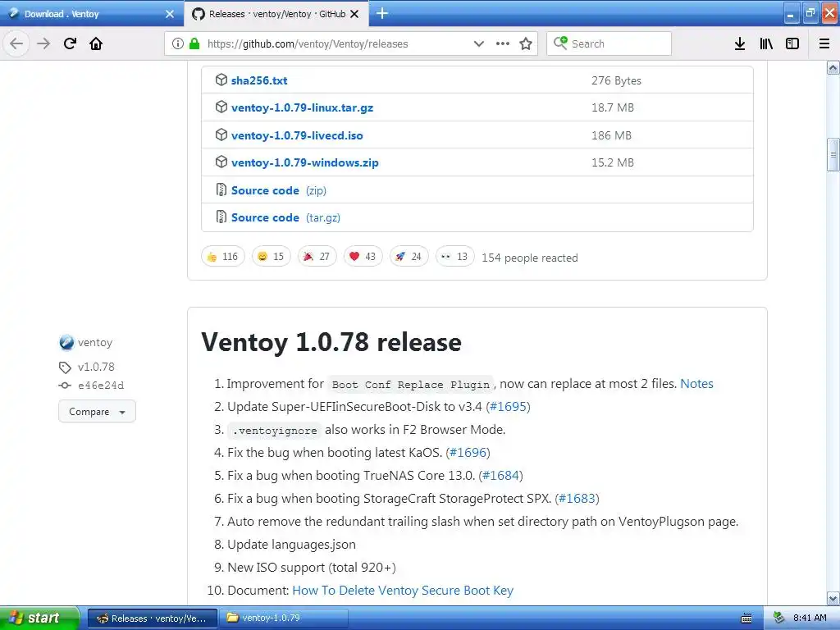Close the GitHub Releases tab
Image resolution: width=840 pixels, height=630 pixels.
[x=354, y=14]
